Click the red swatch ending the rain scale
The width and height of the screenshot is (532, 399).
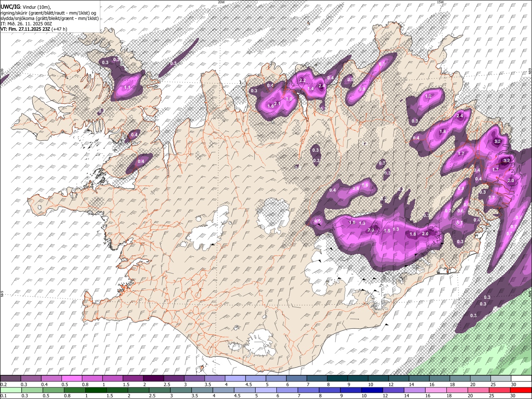[520, 390]
